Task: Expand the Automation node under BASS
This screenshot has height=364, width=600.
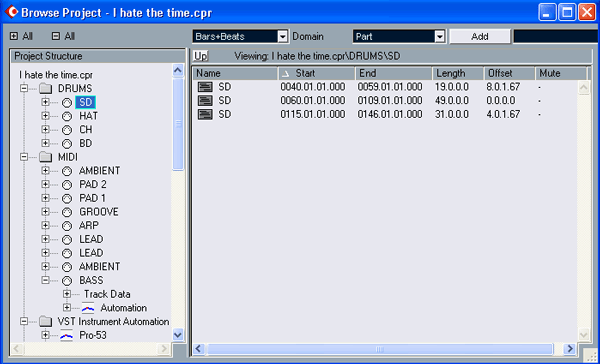Action: [x=67, y=308]
